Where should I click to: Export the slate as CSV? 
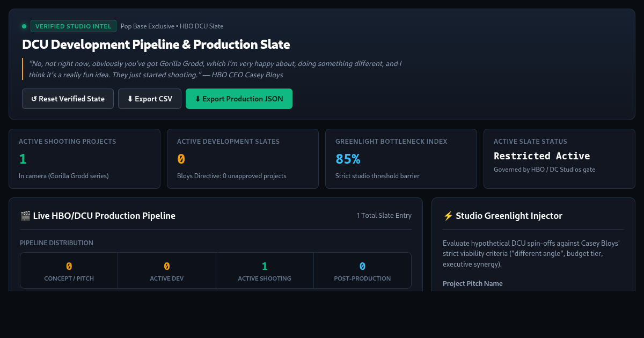click(150, 99)
